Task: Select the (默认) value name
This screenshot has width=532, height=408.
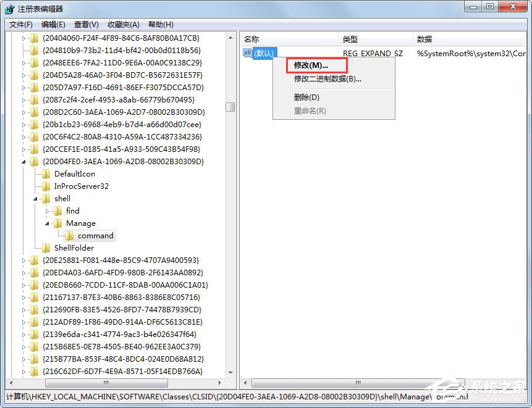Action: point(264,53)
